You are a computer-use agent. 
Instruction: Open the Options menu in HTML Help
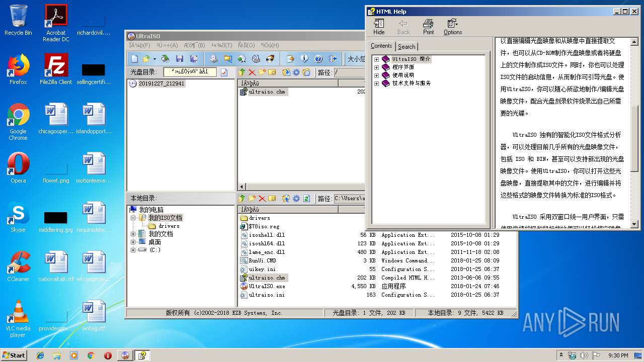click(453, 27)
